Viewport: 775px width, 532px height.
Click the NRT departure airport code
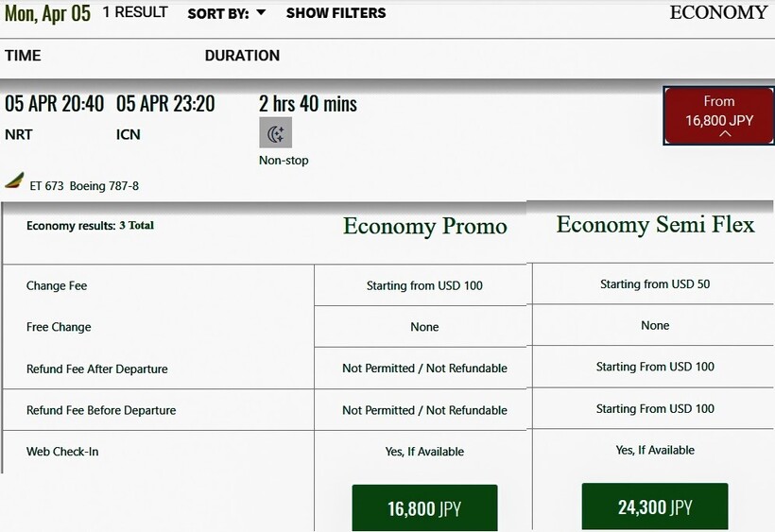pyautogui.click(x=19, y=134)
